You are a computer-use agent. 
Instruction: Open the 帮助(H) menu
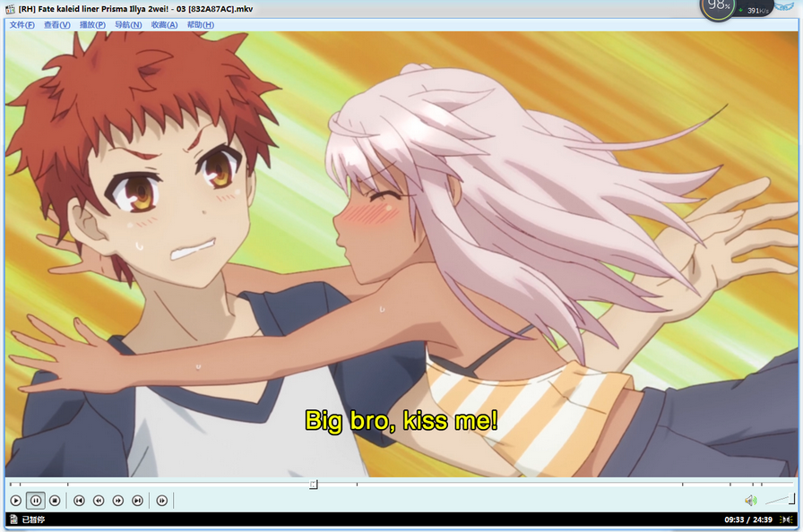200,24
